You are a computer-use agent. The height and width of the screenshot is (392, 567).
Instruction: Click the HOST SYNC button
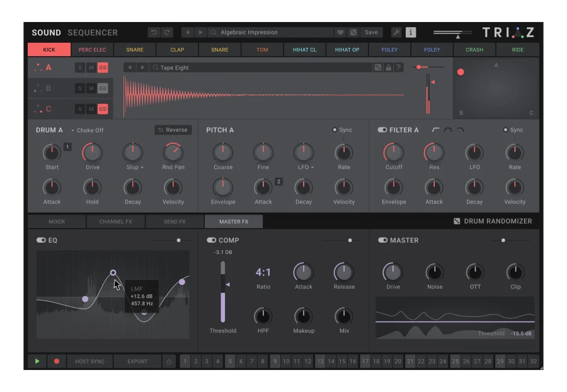89,361
